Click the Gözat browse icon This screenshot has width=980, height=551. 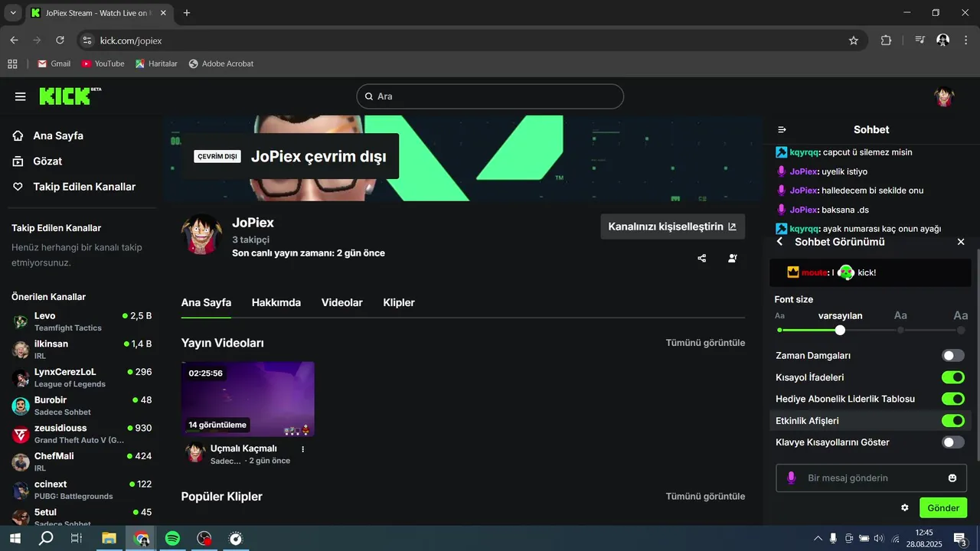[18, 161]
